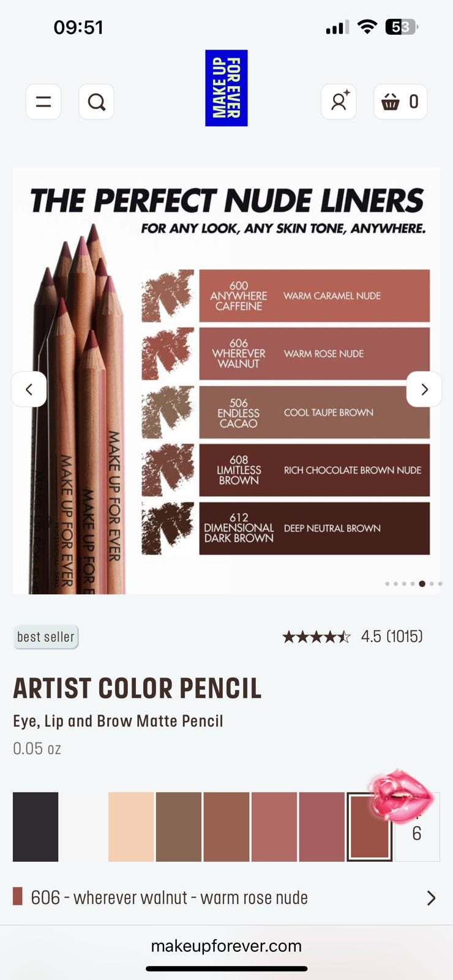453x980 pixels.
Task: Select the black color swatch
Action: [36, 827]
